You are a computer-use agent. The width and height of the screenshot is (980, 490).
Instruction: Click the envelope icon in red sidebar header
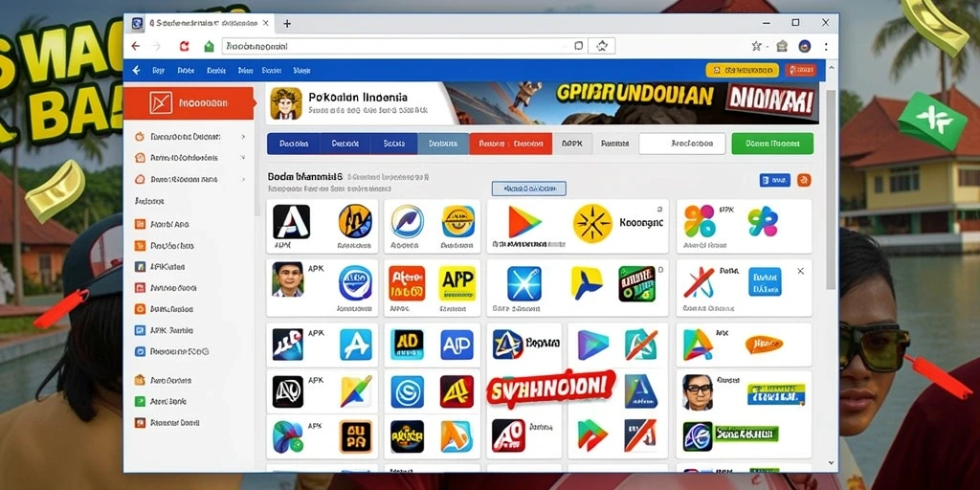click(x=160, y=103)
